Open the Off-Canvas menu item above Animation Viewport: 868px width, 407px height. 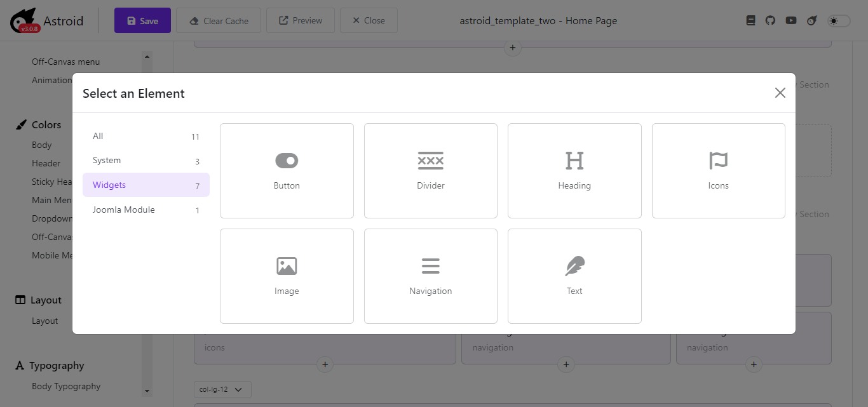coord(66,62)
